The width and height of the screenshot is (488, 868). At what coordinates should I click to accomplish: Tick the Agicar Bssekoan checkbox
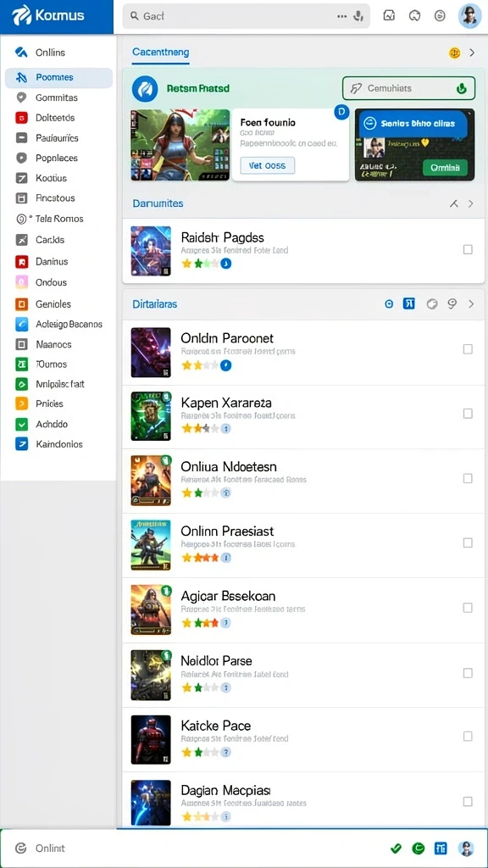pyautogui.click(x=468, y=608)
